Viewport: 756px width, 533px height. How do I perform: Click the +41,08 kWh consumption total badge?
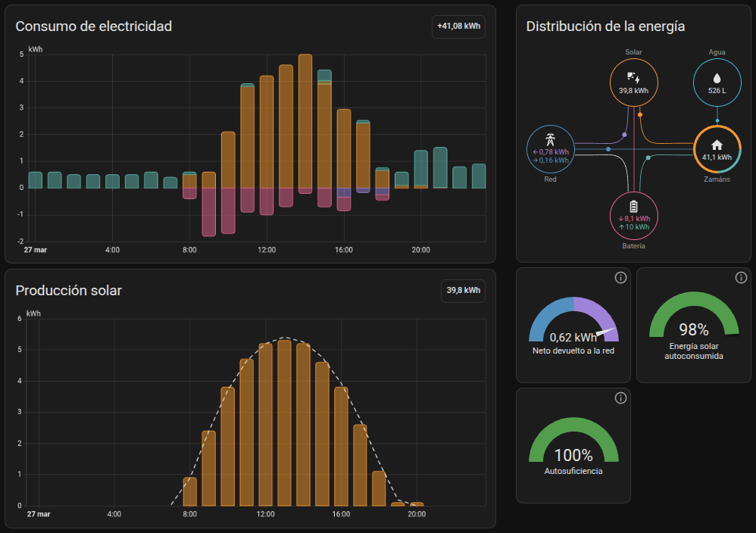tap(458, 26)
